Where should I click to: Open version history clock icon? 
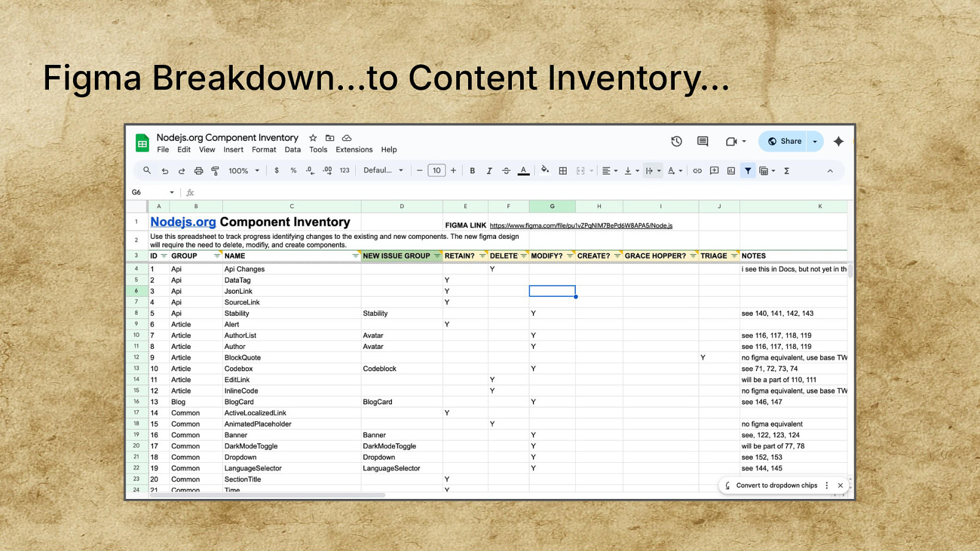[x=676, y=141]
